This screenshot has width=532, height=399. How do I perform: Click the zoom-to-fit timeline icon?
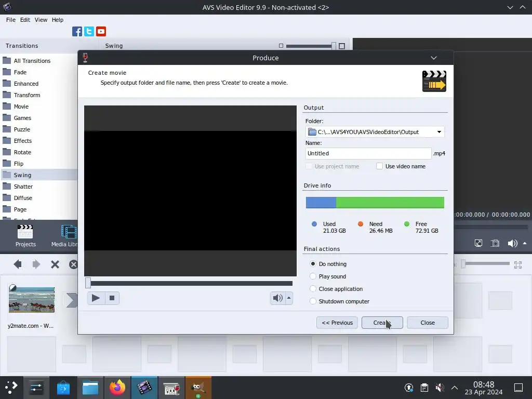pos(518,264)
